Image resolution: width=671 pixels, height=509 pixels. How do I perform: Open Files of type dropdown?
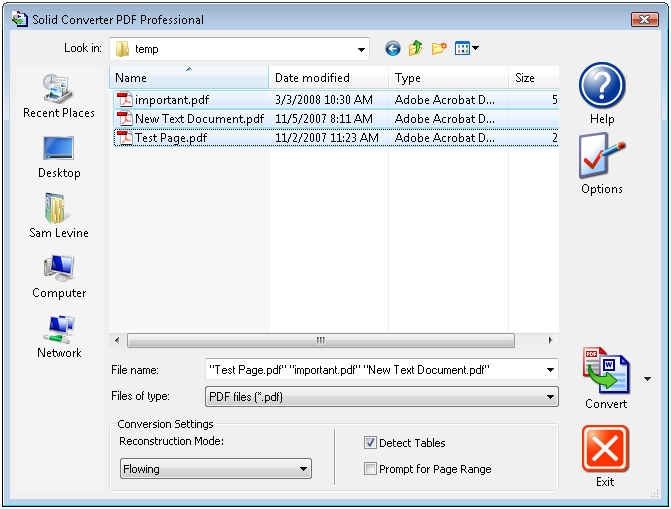(382, 397)
